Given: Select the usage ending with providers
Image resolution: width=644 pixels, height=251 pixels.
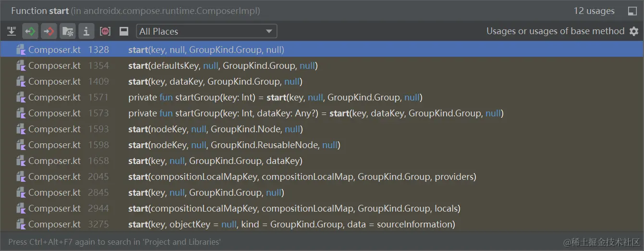Looking at the screenshot, I should 302,176.
